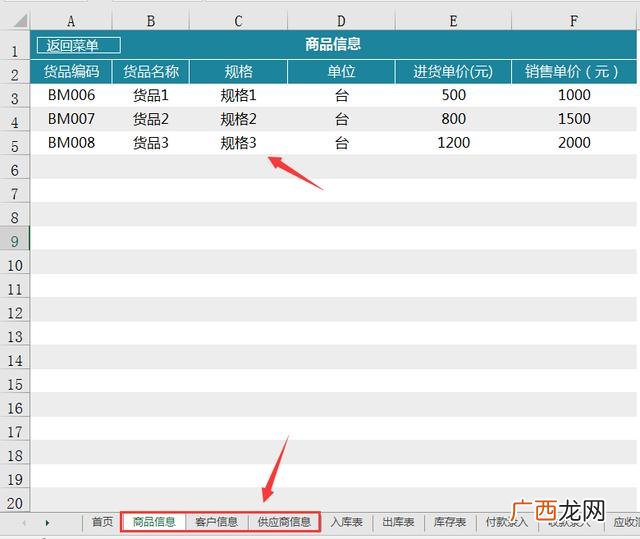
Task: Select column E header
Action: coord(453,21)
